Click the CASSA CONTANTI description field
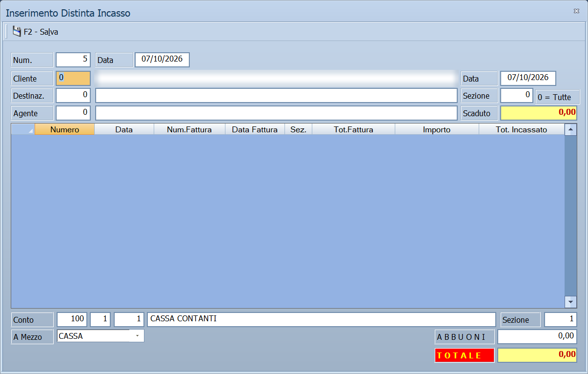 tap(321, 319)
